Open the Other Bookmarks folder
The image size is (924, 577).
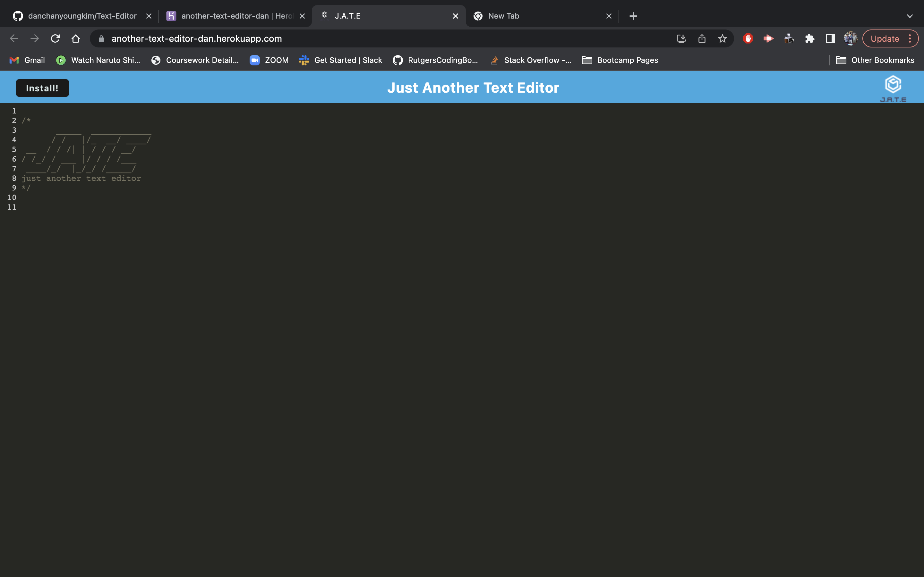[x=875, y=60]
